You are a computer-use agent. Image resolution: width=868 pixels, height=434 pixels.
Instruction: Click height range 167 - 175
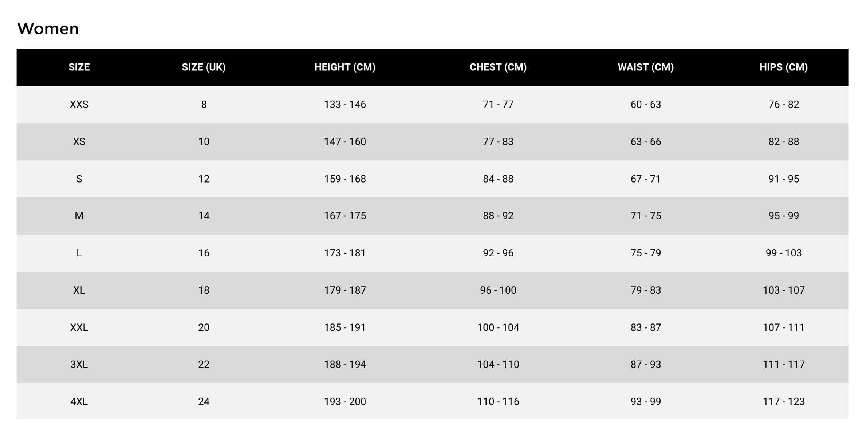coord(345,216)
